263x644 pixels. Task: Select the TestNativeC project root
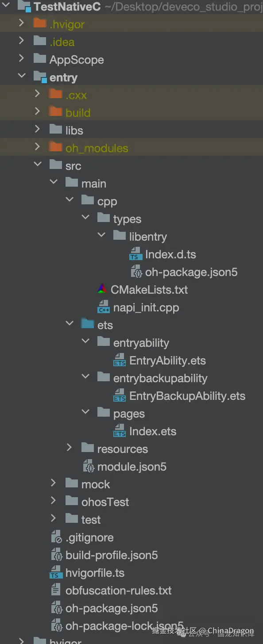67,7
